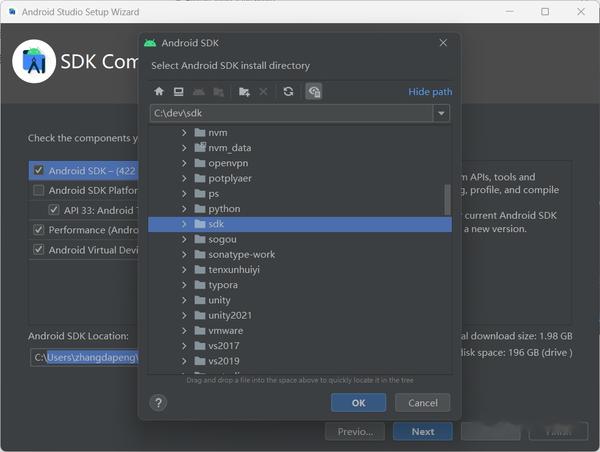The image size is (600, 452).
Task: Uncheck the Android SDK component checkbox
Action: click(x=39, y=170)
